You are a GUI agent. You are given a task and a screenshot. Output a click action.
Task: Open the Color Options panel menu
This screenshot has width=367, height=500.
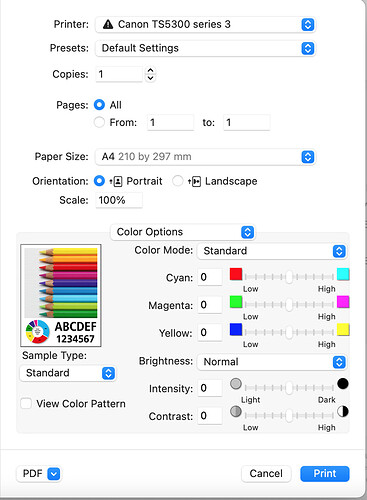coord(183,232)
